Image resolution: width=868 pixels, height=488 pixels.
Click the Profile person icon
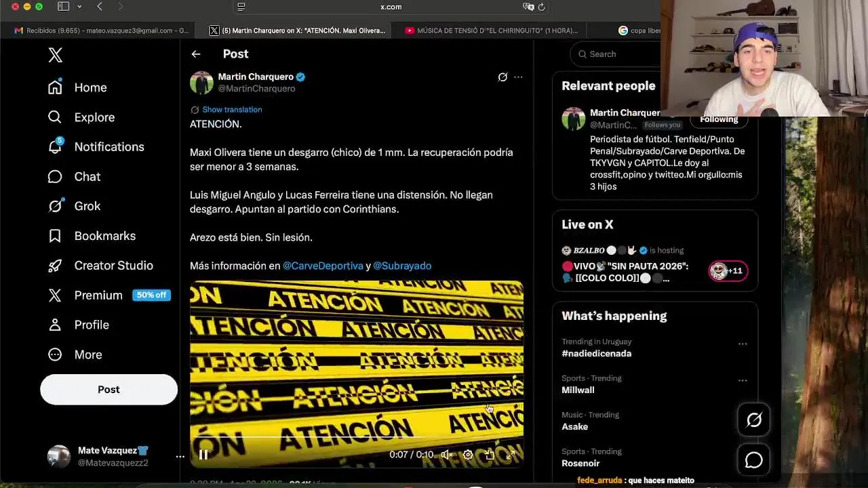[x=55, y=325]
